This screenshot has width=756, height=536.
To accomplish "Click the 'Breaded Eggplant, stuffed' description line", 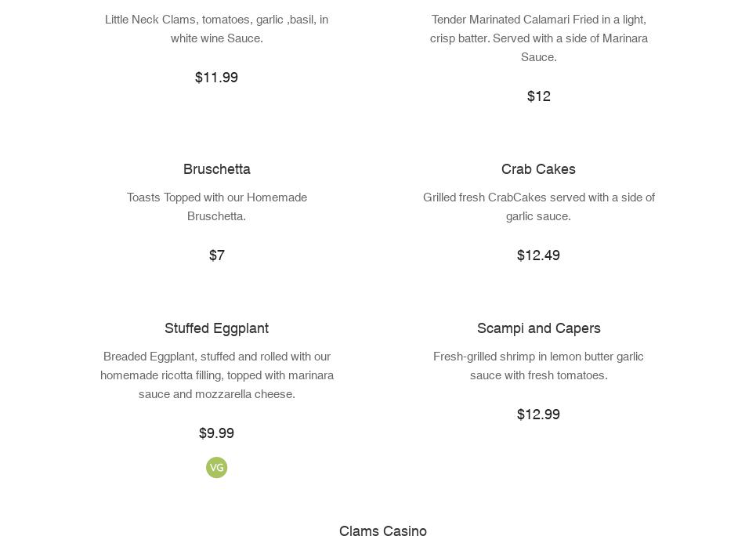I will click(x=216, y=357).
